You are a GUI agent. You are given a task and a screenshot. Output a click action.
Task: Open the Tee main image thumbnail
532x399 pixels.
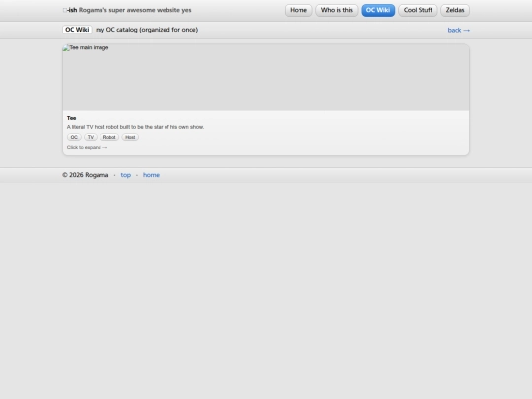266,78
